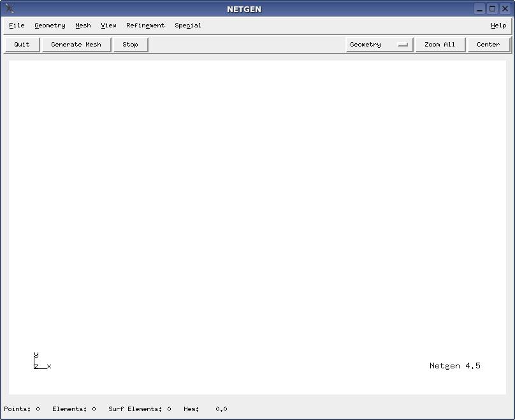Minimize the NETGEN window
This screenshot has height=420, width=515.
(479, 9)
